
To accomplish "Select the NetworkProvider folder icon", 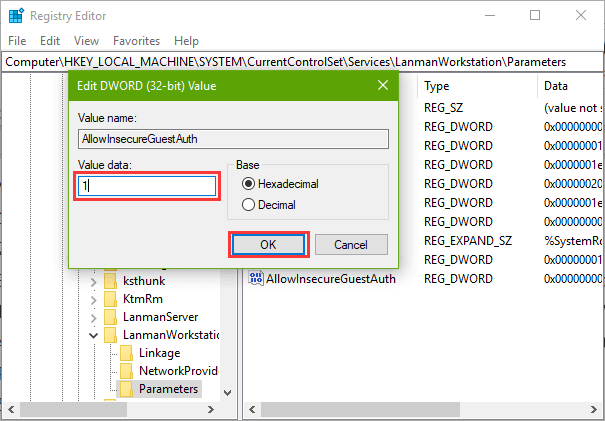I will [126, 371].
